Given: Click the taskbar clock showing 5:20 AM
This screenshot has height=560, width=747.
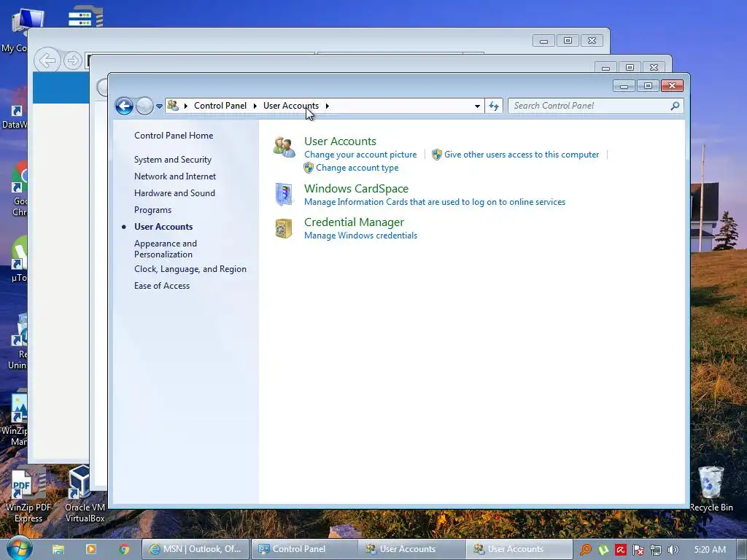Looking at the screenshot, I should 710,550.
